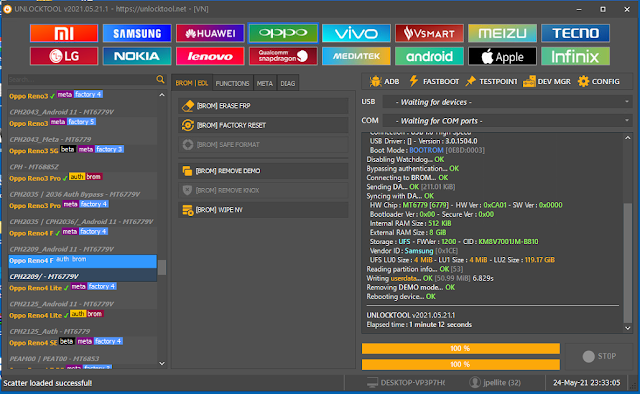Select Oppo Reno4 SE beta entry

coord(82,350)
